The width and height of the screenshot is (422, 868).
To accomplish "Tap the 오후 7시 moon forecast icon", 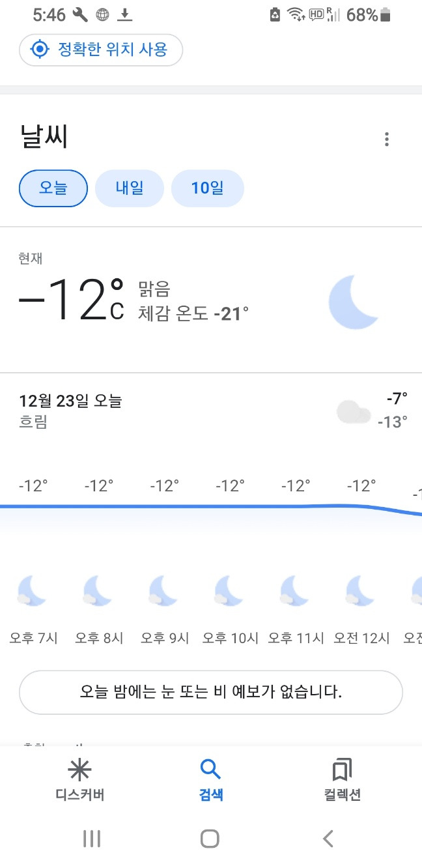I will 33,590.
